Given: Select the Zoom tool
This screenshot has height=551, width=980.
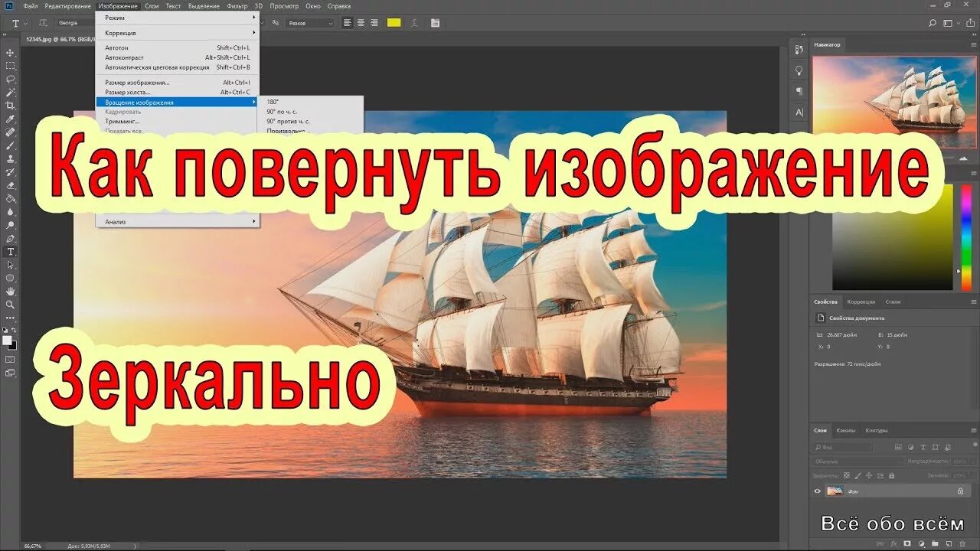Looking at the screenshot, I should click(10, 305).
